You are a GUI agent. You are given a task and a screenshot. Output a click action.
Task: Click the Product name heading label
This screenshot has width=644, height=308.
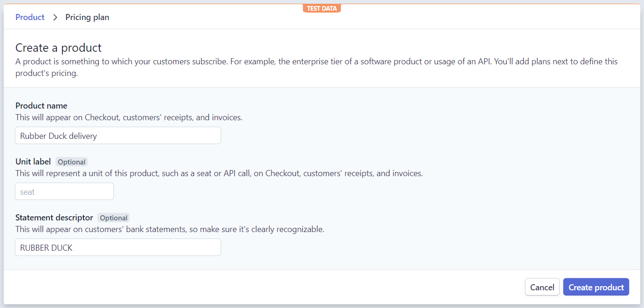41,105
